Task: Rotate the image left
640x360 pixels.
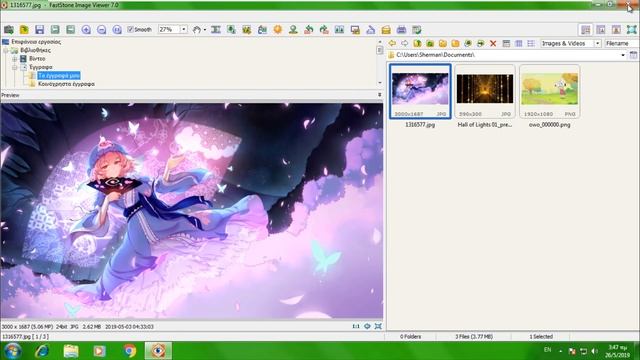Action: click(x=309, y=30)
